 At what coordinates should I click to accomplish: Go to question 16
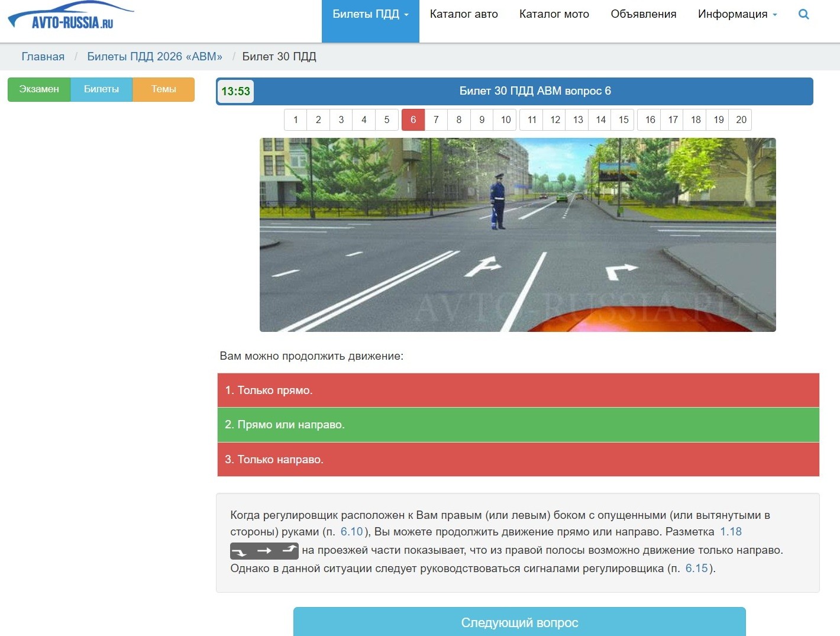coord(650,120)
